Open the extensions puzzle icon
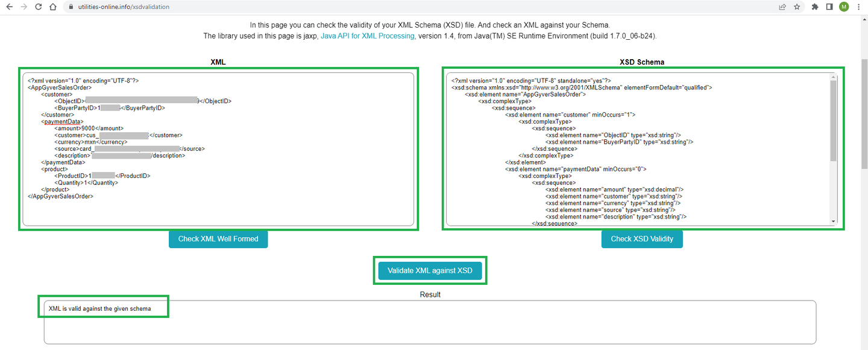 coord(815,7)
